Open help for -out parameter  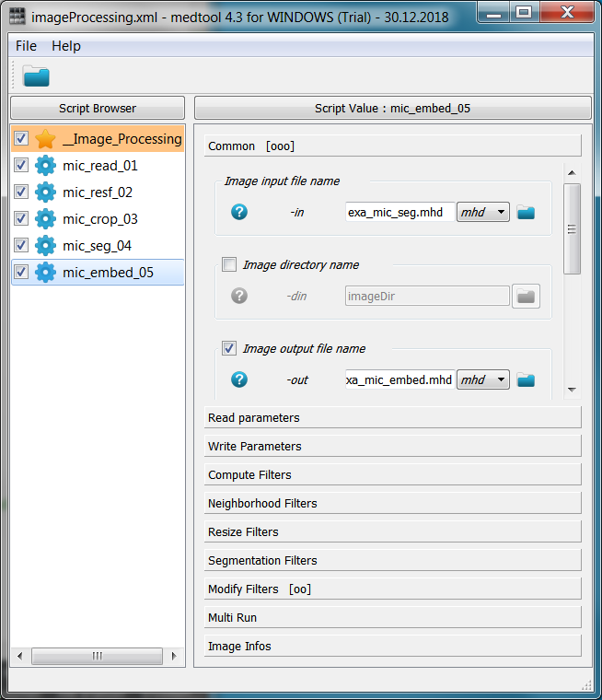(239, 379)
